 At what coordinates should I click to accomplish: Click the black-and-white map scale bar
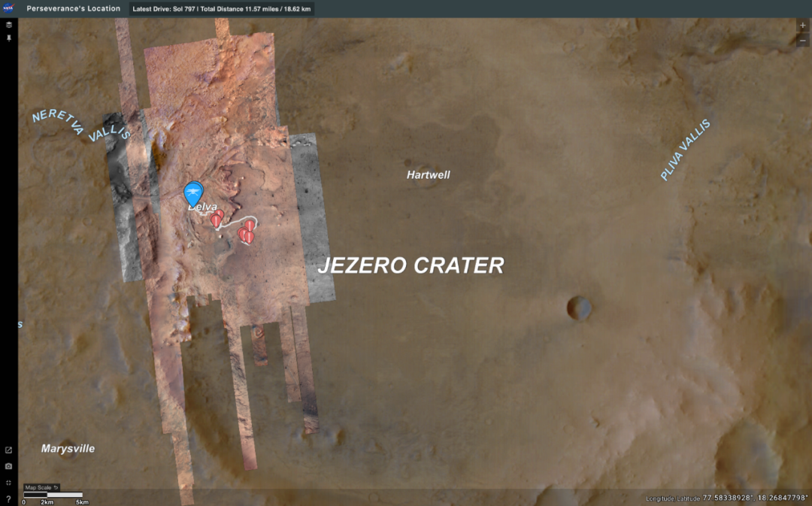point(53,495)
